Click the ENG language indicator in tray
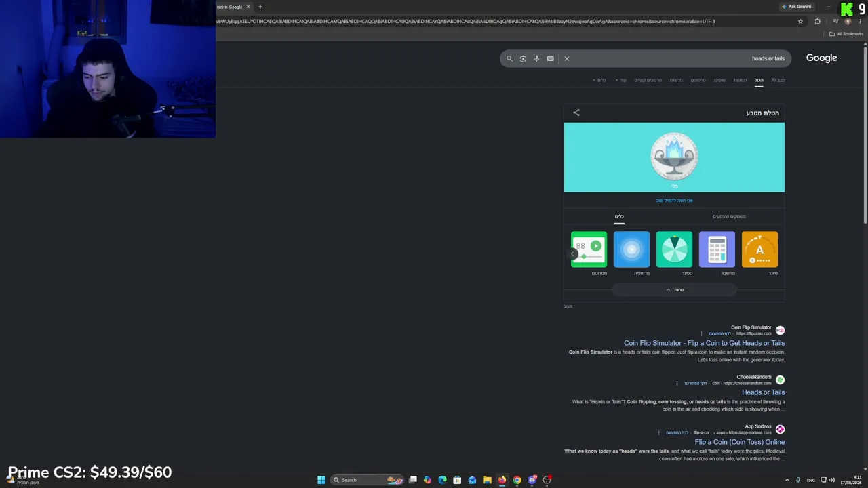Screen dimensions: 868x488 [810, 480]
